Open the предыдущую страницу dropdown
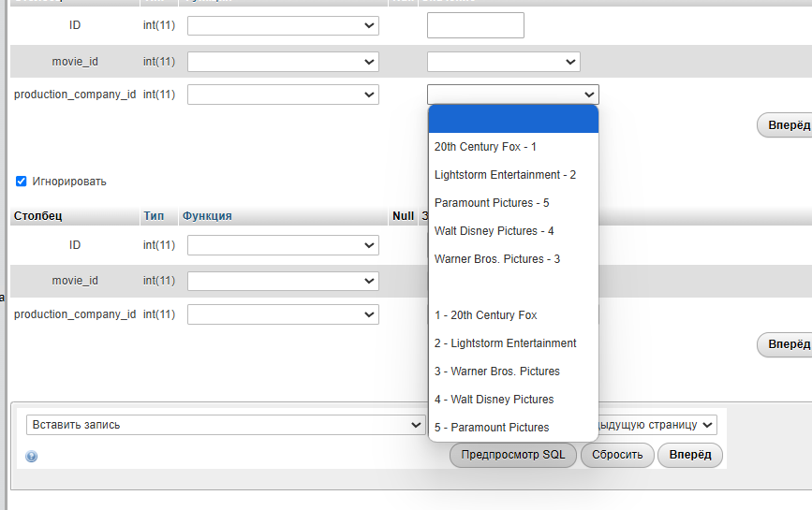Image resolution: width=812 pixels, height=510 pixels. coord(657,425)
